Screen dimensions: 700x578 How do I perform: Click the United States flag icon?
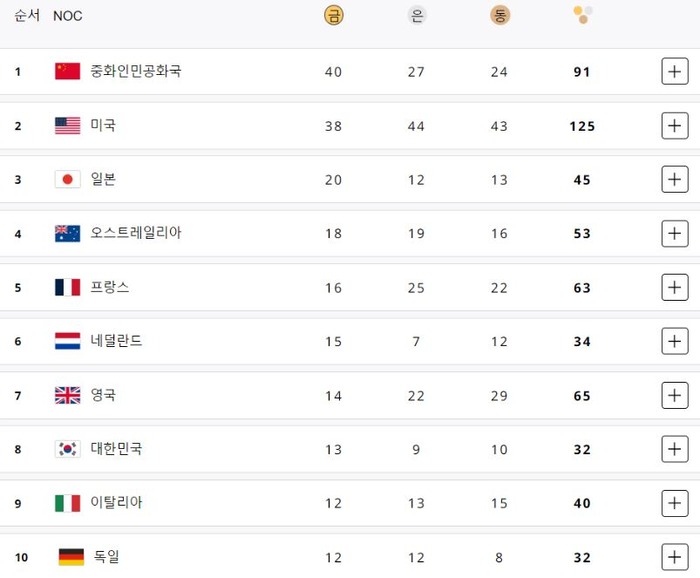pos(67,126)
